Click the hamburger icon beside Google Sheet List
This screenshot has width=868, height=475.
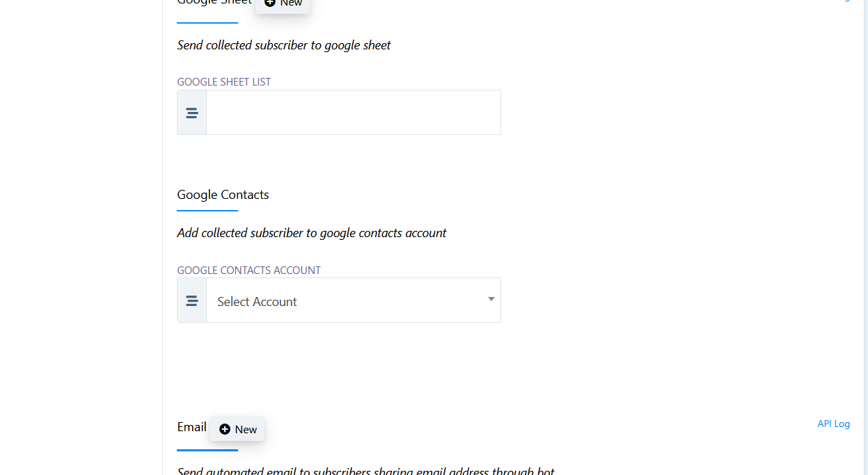191,112
